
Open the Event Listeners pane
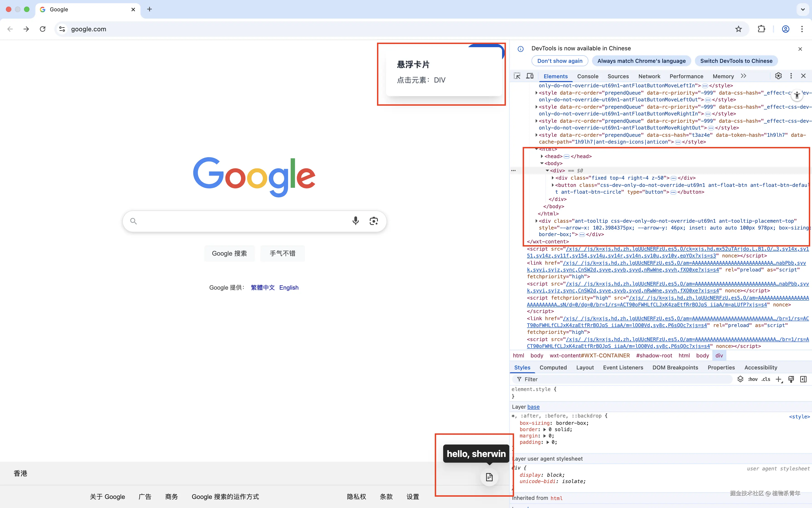click(623, 368)
